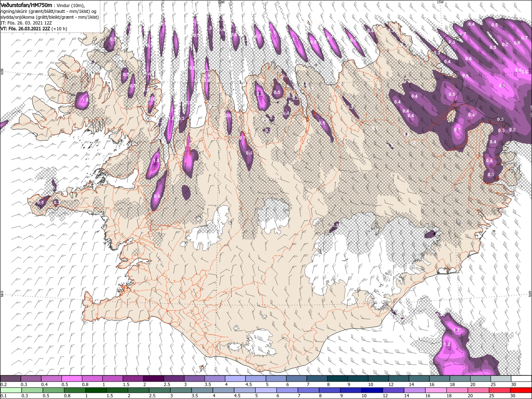
Task: Pick the lilac rain swatch at 14
Action: (415, 390)
